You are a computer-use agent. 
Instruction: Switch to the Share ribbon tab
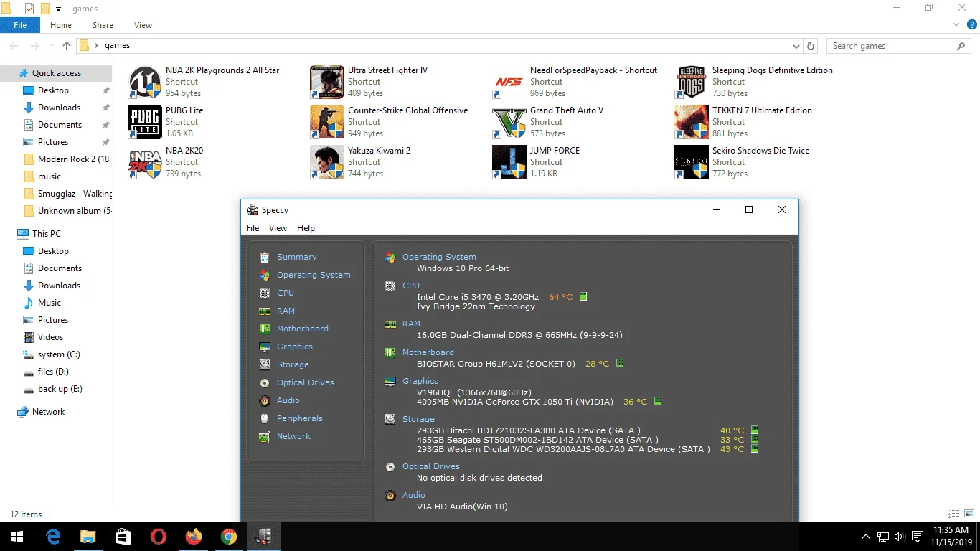pos(103,25)
